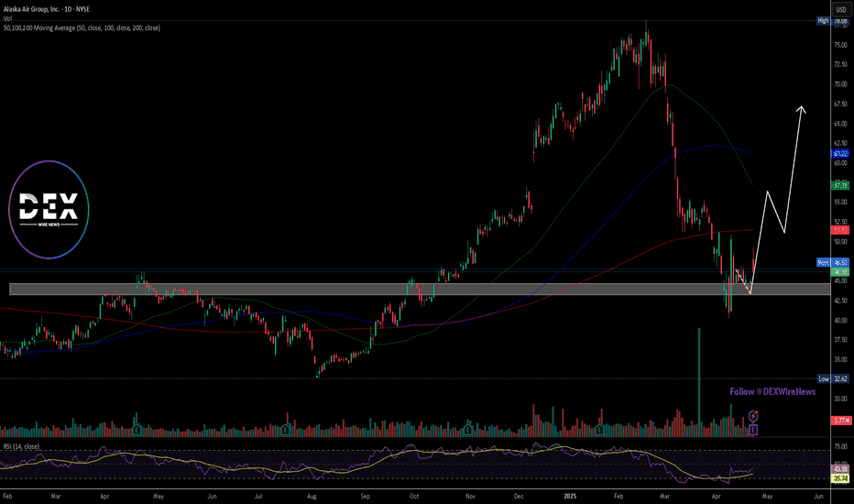This screenshot has height=504, width=854.
Task: Select the gray support zone rectangle
Action: pyautogui.click(x=420, y=290)
